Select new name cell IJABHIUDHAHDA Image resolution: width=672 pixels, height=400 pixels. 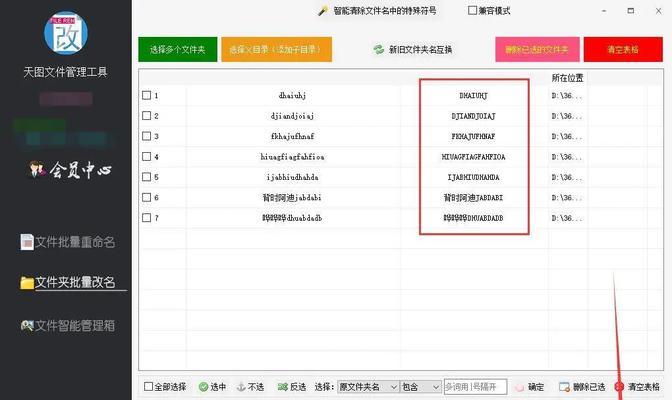(x=474, y=177)
